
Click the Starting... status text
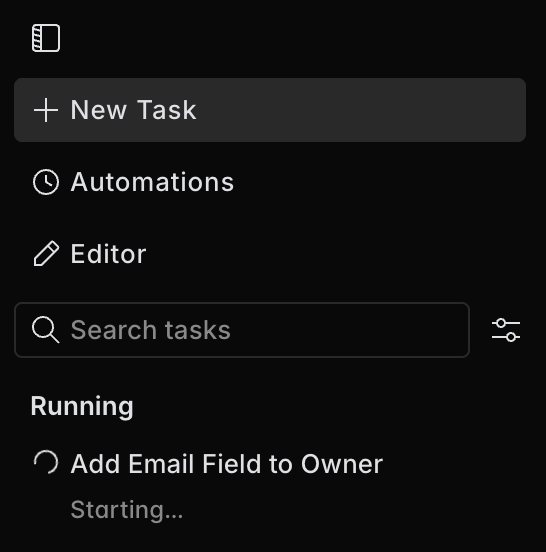point(127,510)
